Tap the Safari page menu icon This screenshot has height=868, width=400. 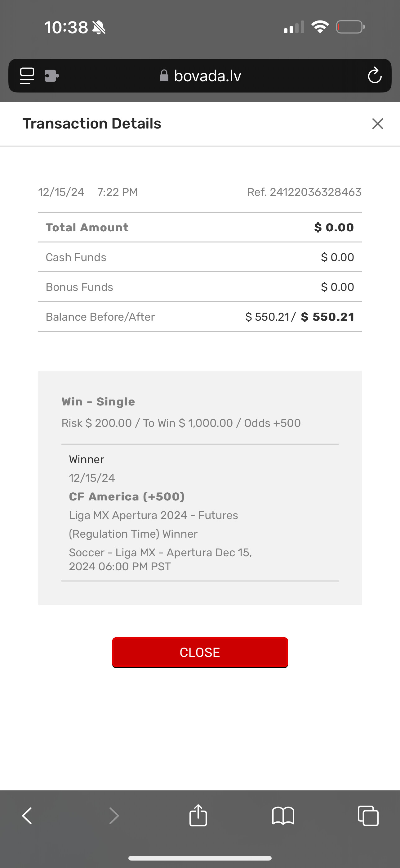coord(27,76)
